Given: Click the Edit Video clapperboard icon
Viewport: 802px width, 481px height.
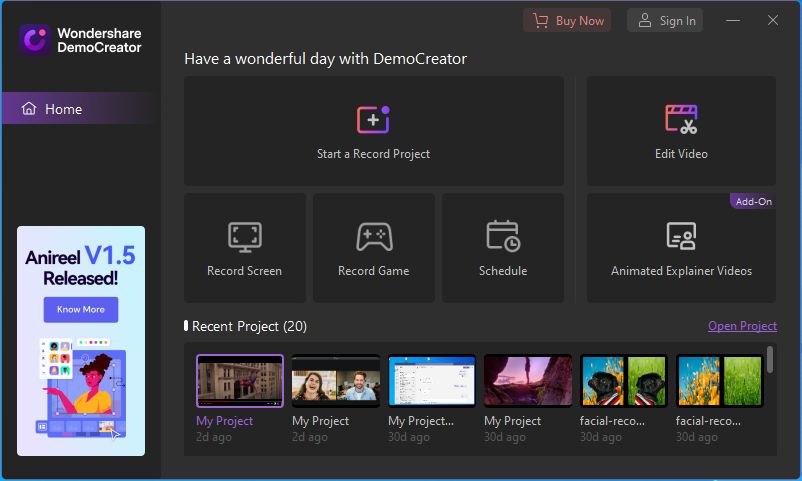Looking at the screenshot, I should [x=681, y=119].
